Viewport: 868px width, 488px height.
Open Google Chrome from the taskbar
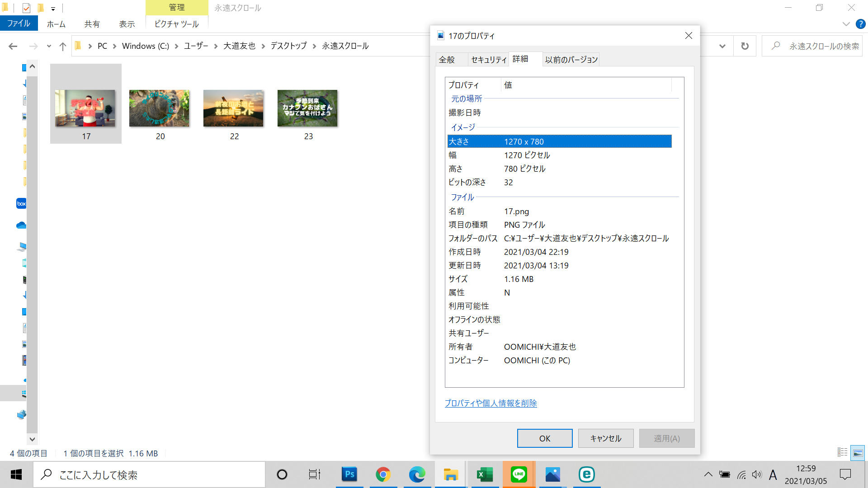pos(383,474)
